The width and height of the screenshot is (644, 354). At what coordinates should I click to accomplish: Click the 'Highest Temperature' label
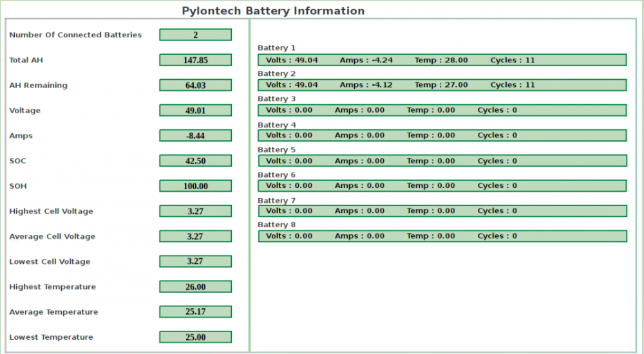(52, 287)
